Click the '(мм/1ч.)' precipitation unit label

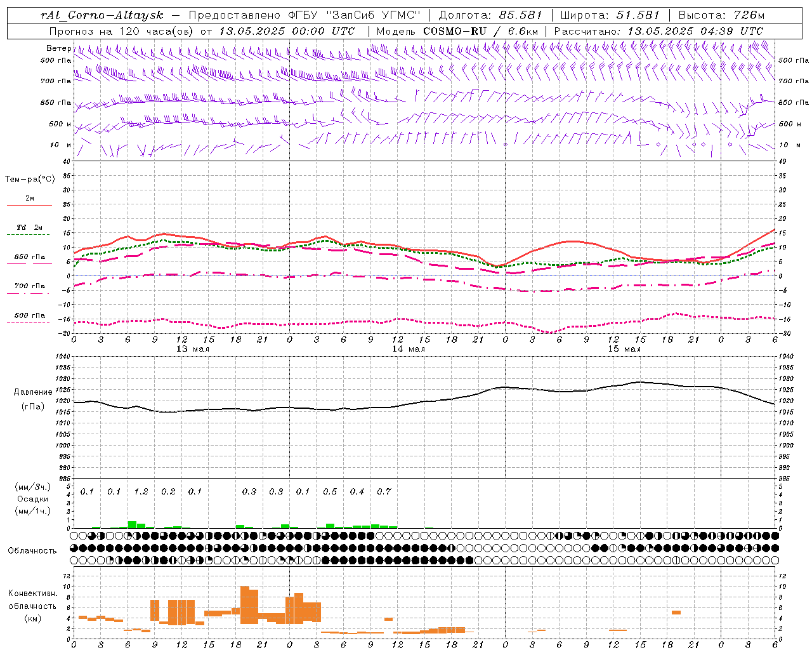coord(32,511)
